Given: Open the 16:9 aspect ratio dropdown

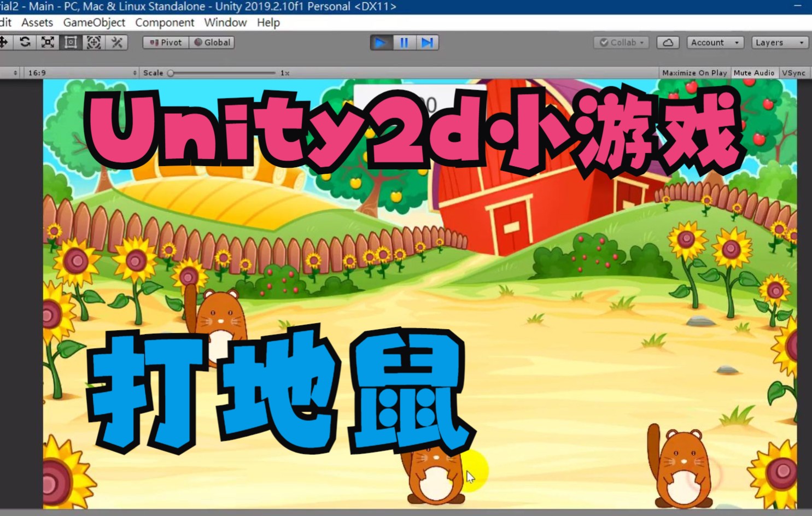Looking at the screenshot, I should (82, 72).
